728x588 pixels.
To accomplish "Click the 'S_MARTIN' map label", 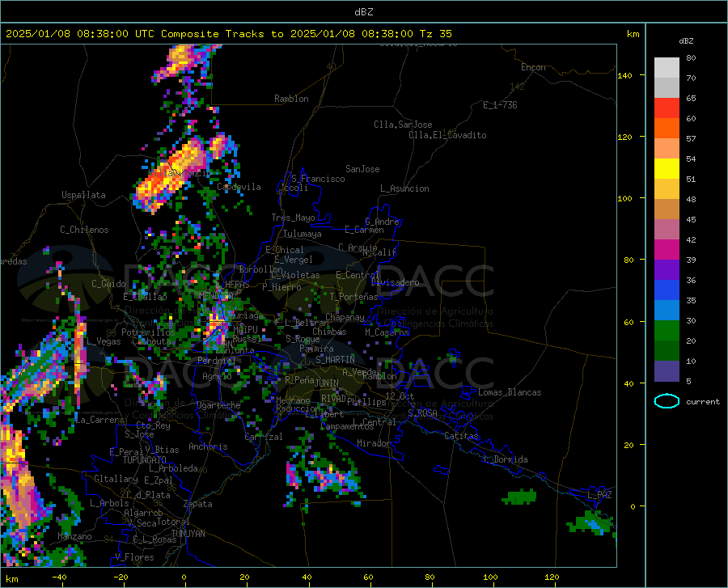I will [335, 360].
